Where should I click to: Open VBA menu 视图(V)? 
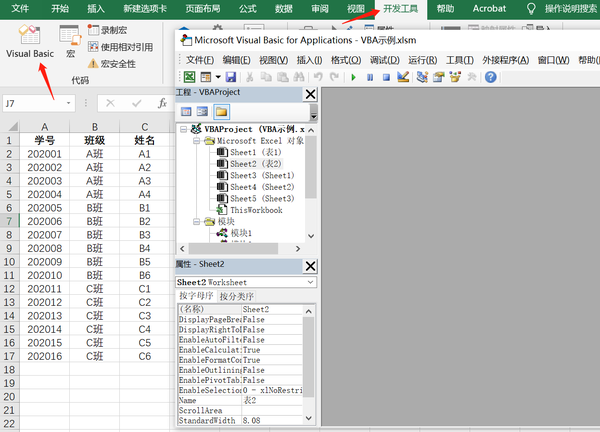pos(274,60)
